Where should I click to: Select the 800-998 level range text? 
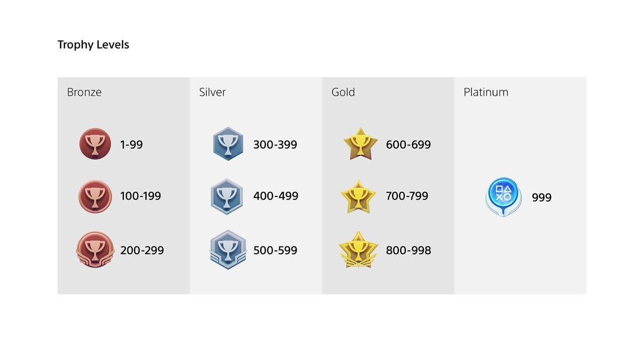408,250
